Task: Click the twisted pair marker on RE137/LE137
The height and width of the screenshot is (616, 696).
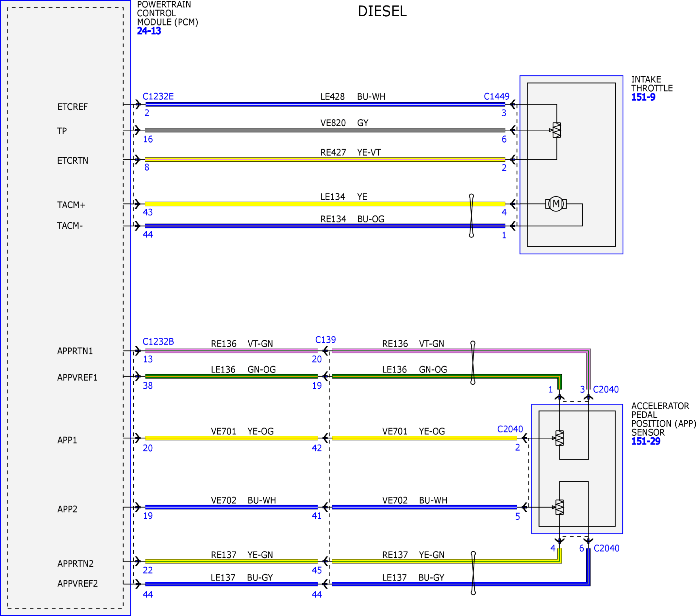Action: pos(473,573)
